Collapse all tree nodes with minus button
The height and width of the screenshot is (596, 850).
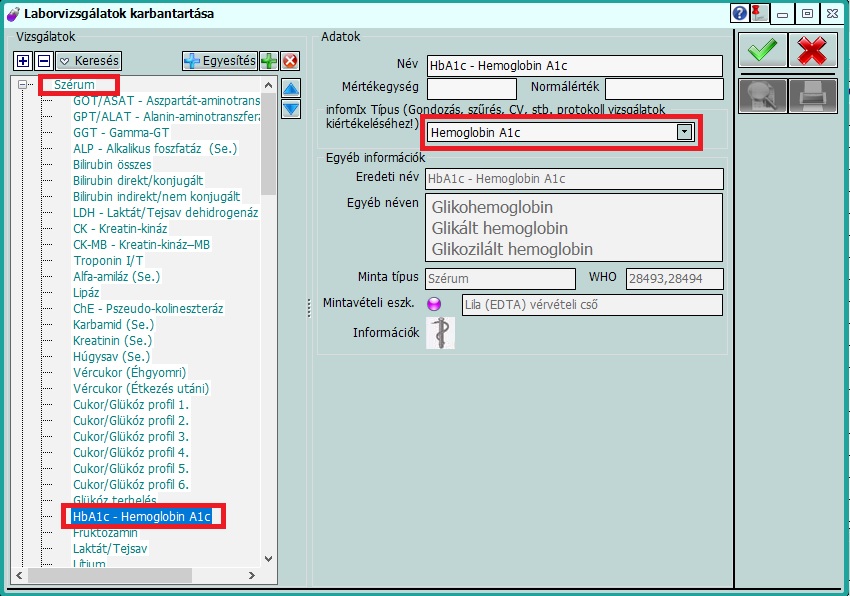42,61
